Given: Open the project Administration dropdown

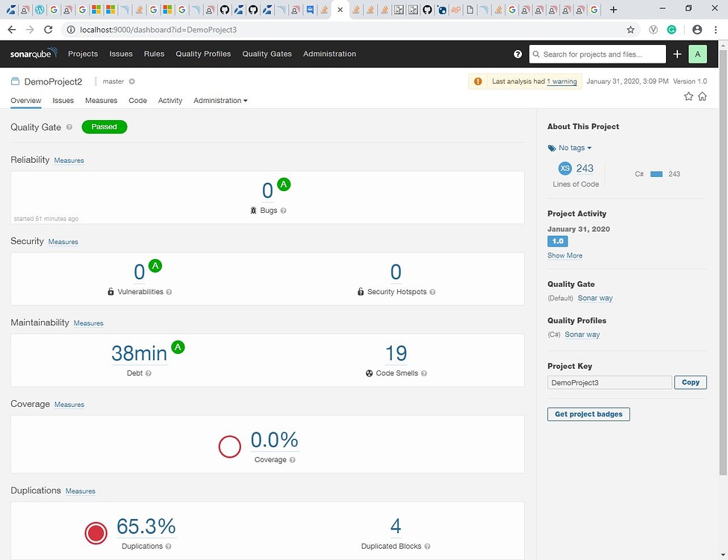Looking at the screenshot, I should point(220,101).
